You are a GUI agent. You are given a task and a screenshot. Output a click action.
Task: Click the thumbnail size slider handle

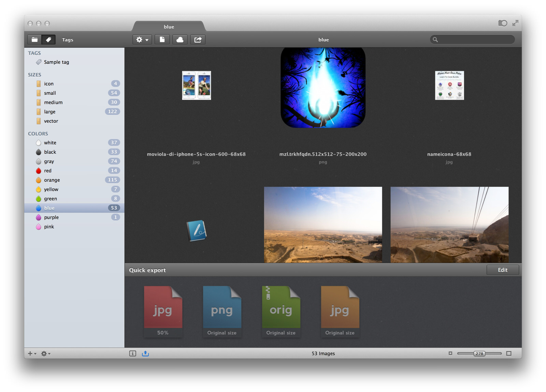(479, 353)
